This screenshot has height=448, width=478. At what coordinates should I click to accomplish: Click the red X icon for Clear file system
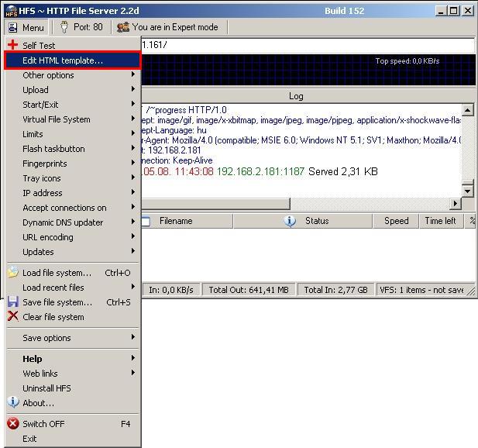pyautogui.click(x=13, y=316)
